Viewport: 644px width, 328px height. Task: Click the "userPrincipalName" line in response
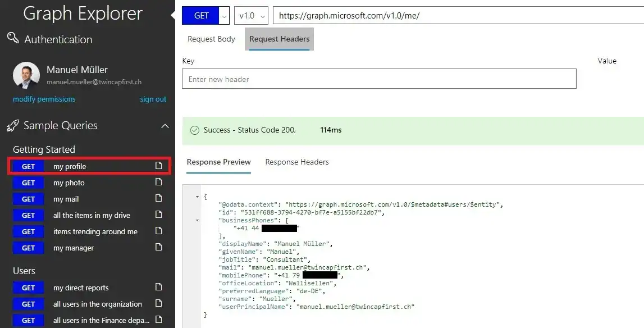(x=317, y=307)
